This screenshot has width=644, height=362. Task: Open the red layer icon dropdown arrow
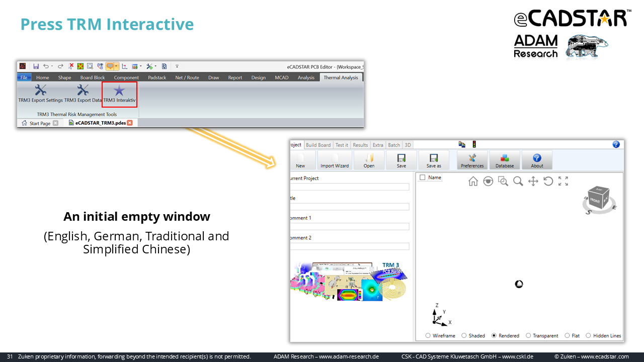(x=141, y=66)
